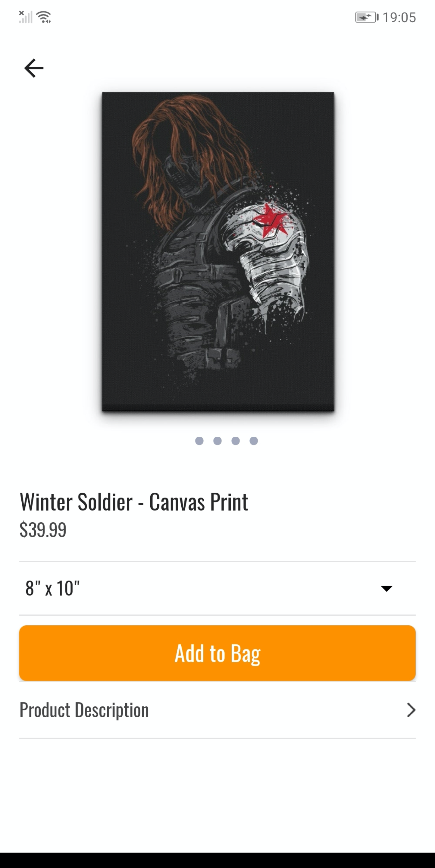Screen dimensions: 435x868
Task: Select the second image carousel dot
Action: [x=217, y=441]
